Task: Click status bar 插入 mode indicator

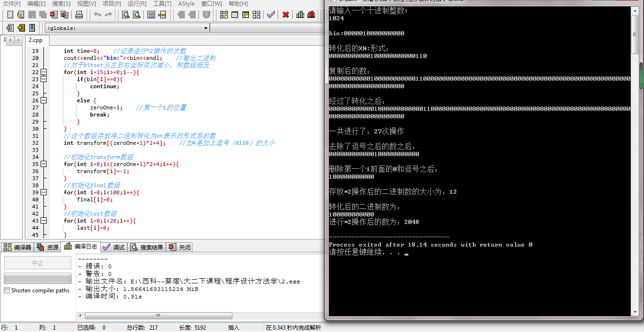Action: [x=234, y=327]
